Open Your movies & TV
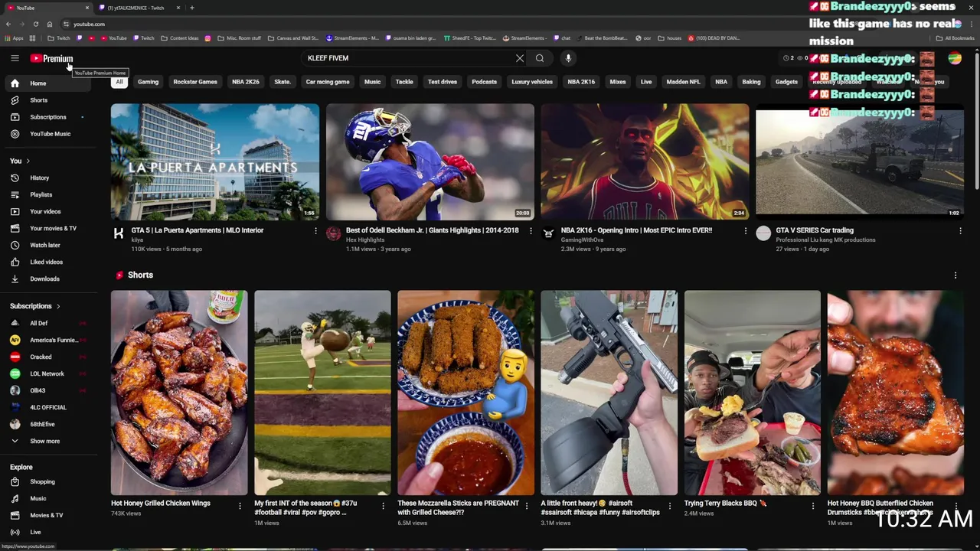This screenshot has width=980, height=551. coord(49,228)
